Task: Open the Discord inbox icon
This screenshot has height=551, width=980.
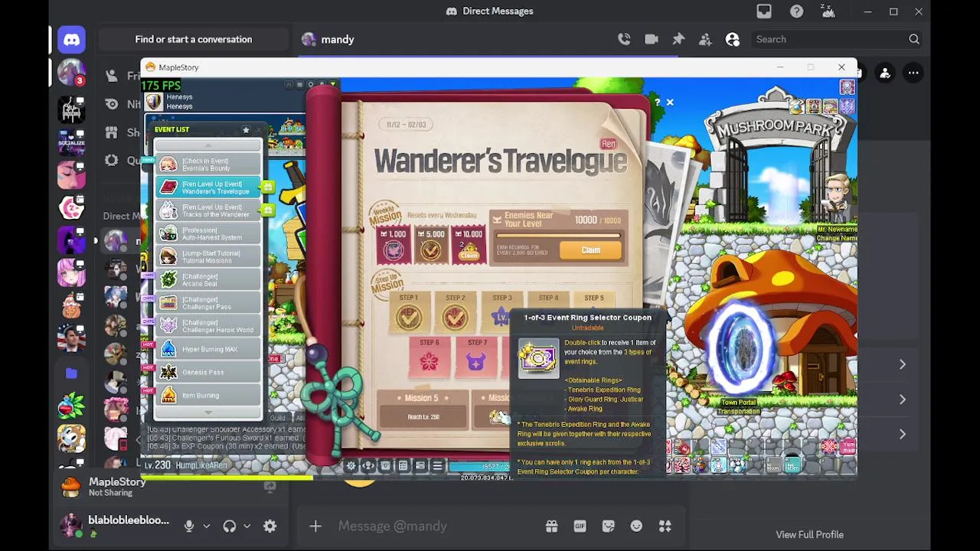Action: click(764, 11)
